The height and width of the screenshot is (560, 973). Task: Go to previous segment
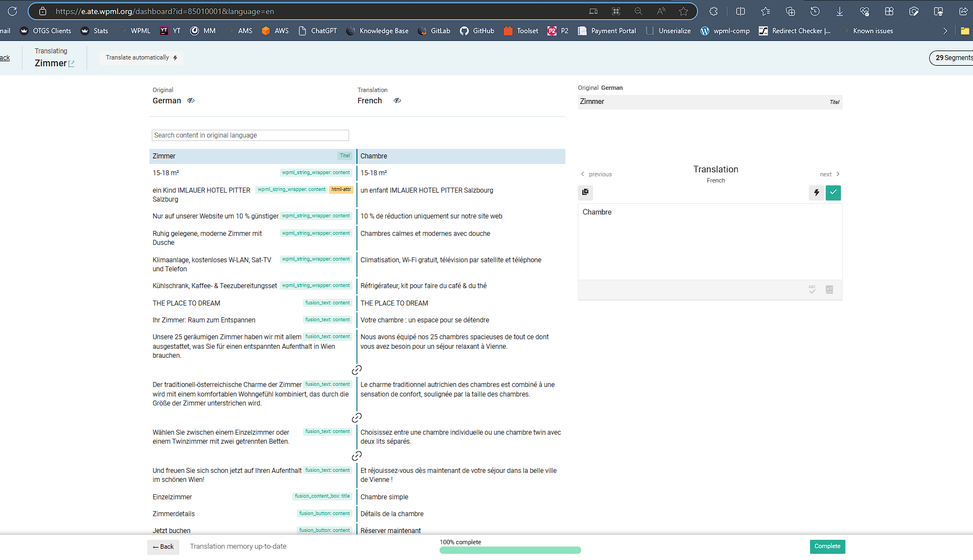pos(596,174)
